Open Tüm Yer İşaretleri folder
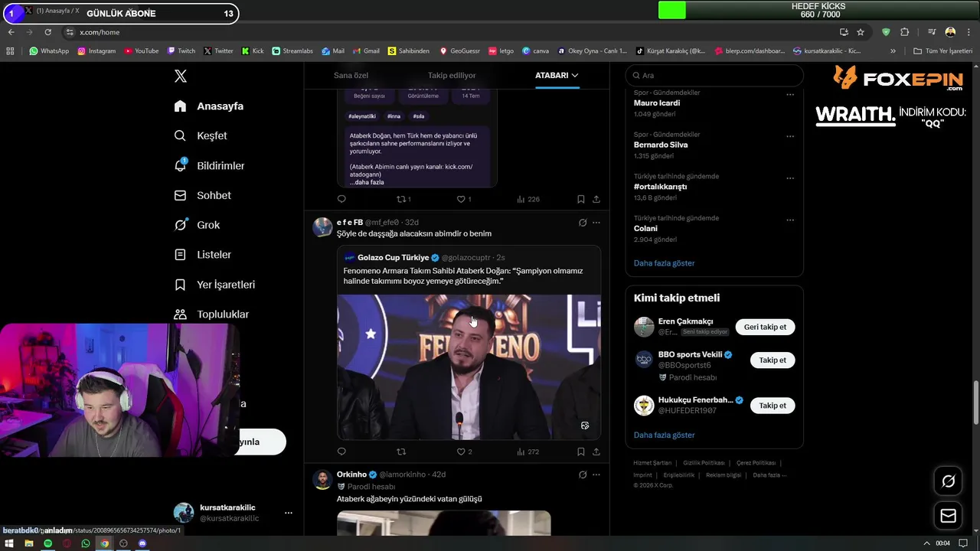This screenshot has height=551, width=980. tap(942, 51)
